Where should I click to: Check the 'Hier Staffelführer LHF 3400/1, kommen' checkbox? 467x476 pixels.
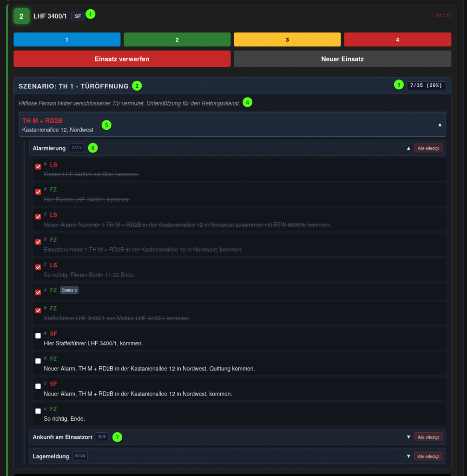(38, 336)
